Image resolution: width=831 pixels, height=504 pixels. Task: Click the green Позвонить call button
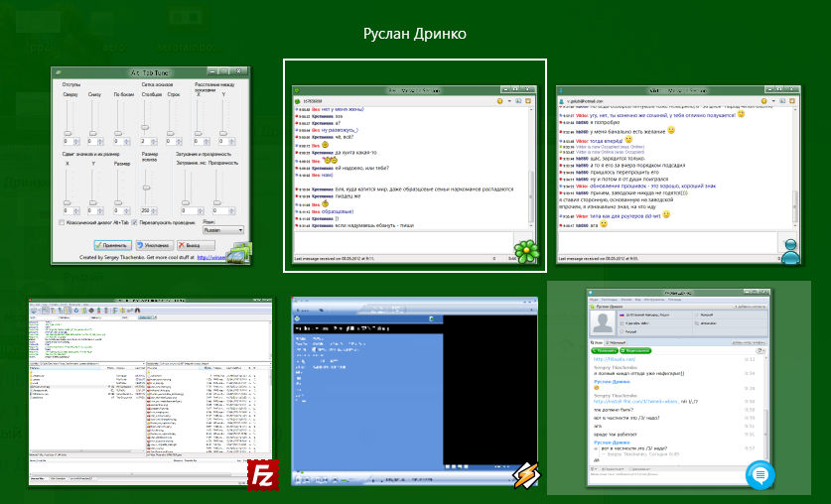click(605, 351)
